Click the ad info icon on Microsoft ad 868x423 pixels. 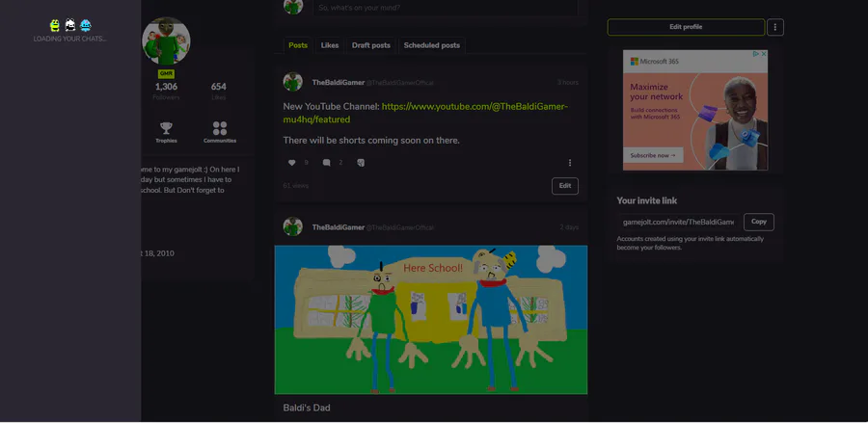(755, 54)
